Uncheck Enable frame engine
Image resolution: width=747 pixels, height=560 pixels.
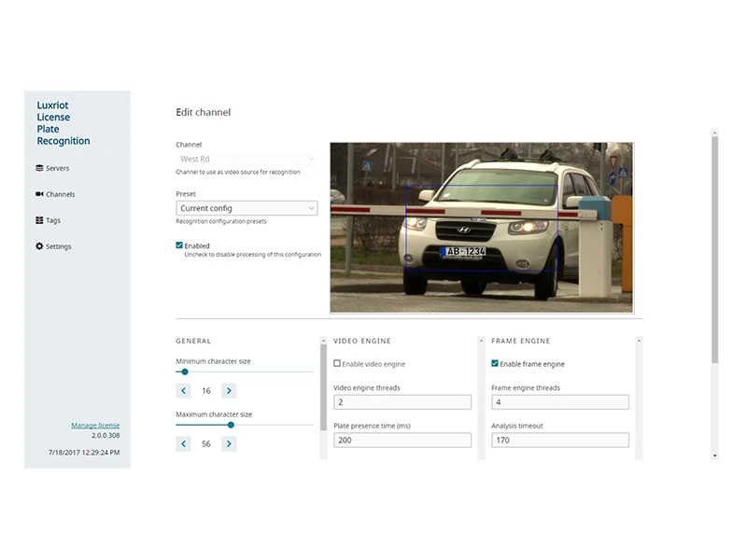coord(495,363)
